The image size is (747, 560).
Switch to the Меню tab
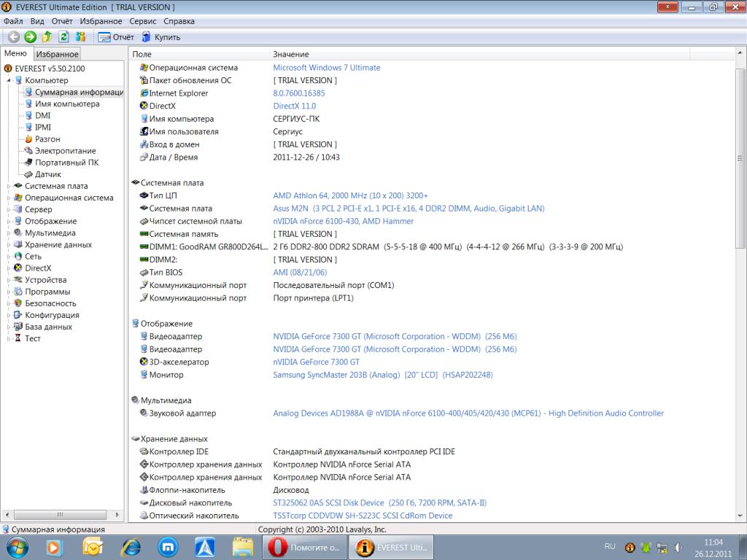click(16, 53)
